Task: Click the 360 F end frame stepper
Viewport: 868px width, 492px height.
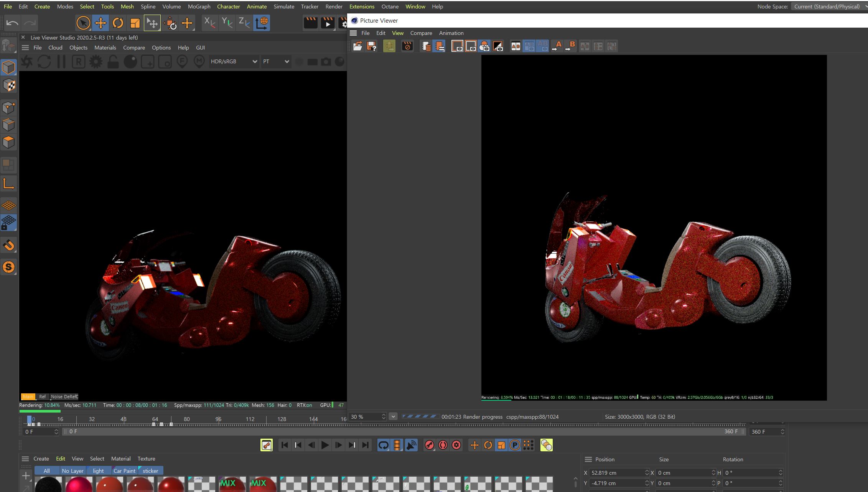Action: (782, 432)
